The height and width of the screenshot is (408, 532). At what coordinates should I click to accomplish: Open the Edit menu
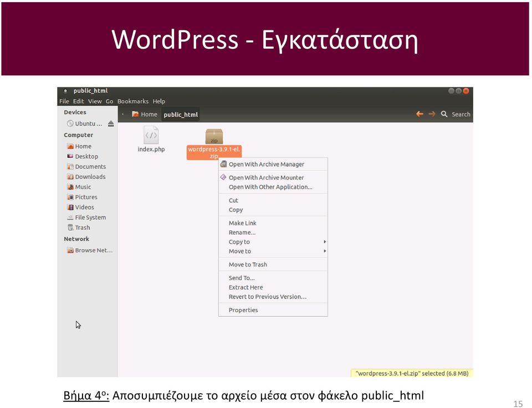[78, 101]
